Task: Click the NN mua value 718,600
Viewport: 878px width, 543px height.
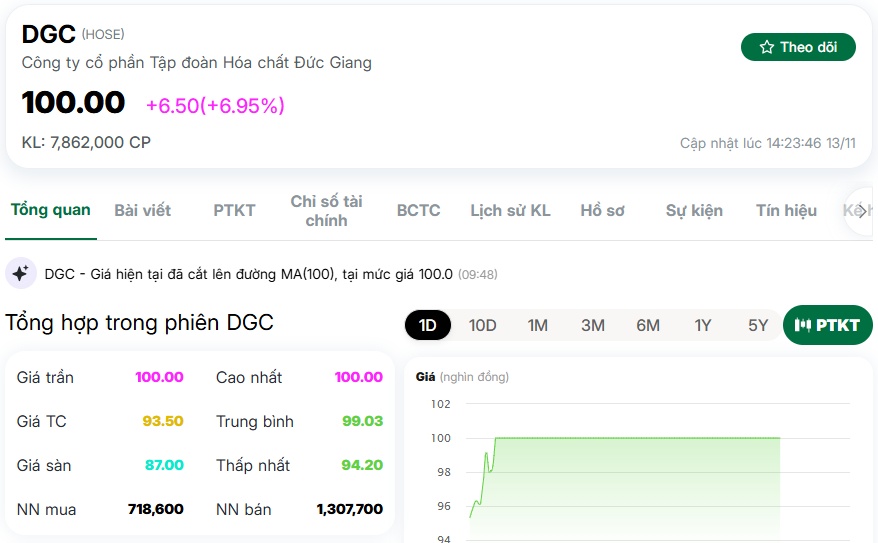Action: 156,509
